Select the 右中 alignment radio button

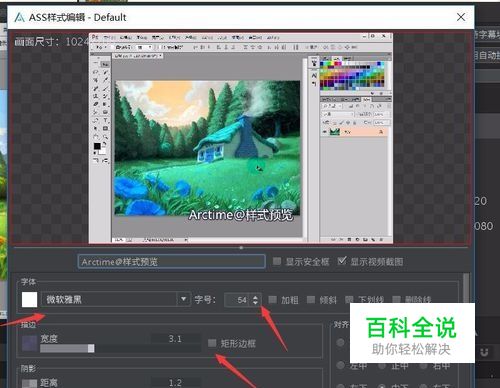tap(424, 366)
